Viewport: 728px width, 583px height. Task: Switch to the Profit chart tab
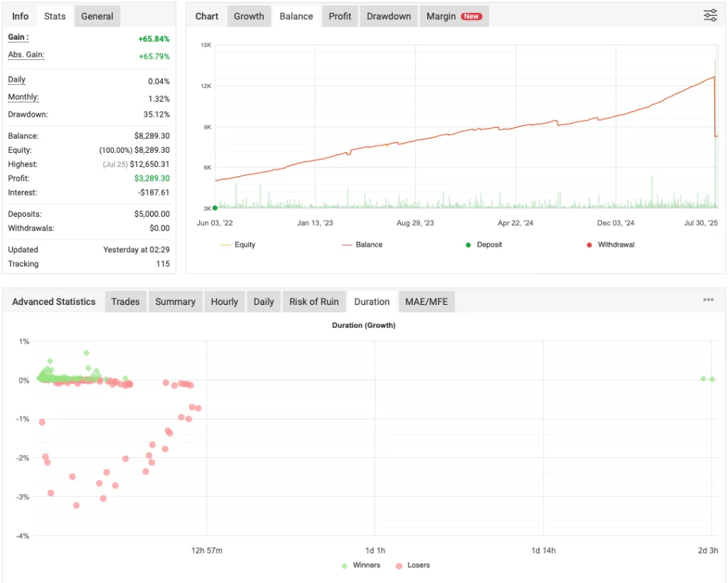[339, 16]
